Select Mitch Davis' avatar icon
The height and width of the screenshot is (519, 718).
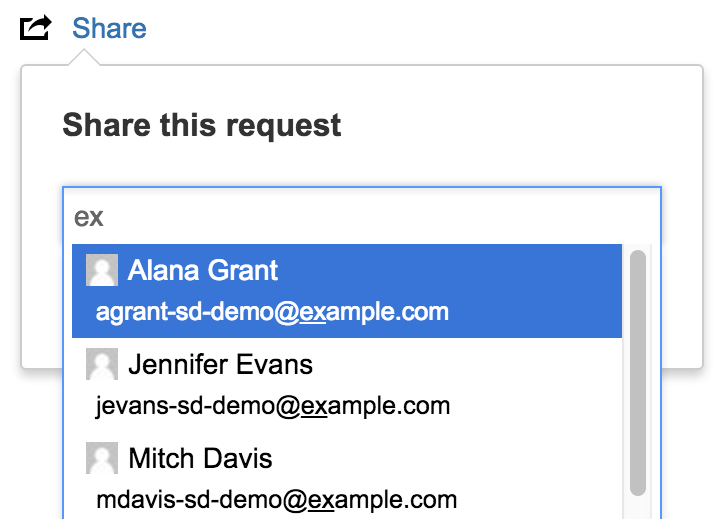(x=102, y=458)
